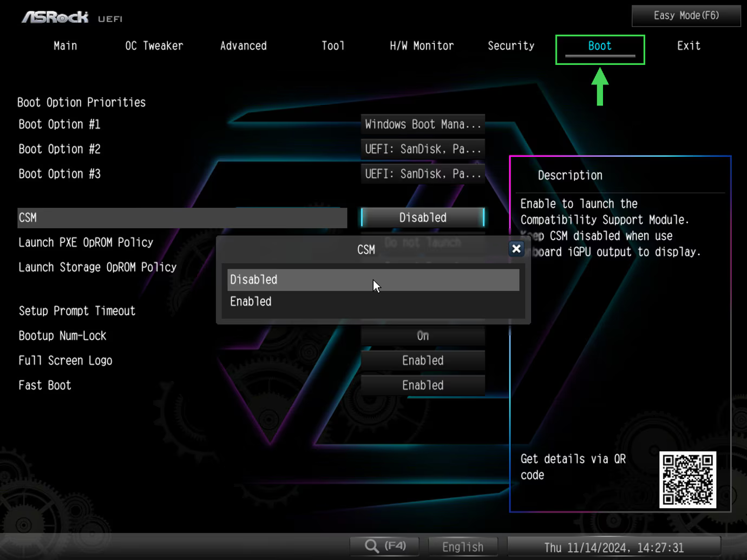The width and height of the screenshot is (747, 560).
Task: Open the CSM Disabled value selector
Action: (x=422, y=218)
